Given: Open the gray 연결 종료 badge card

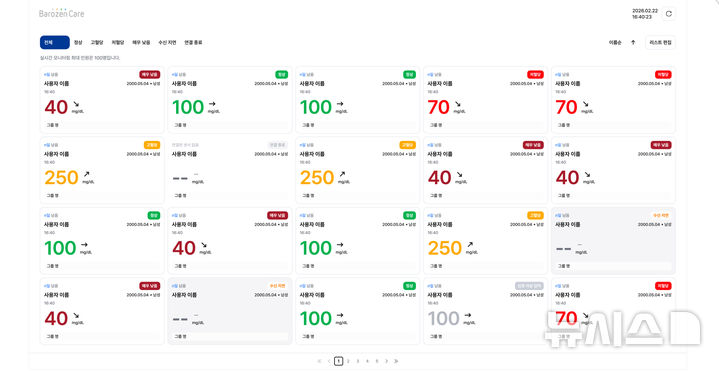Looking at the screenshot, I should (x=230, y=170).
